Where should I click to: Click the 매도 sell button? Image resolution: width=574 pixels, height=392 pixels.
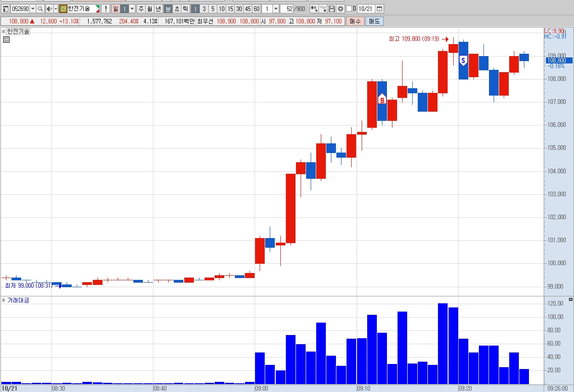point(375,21)
